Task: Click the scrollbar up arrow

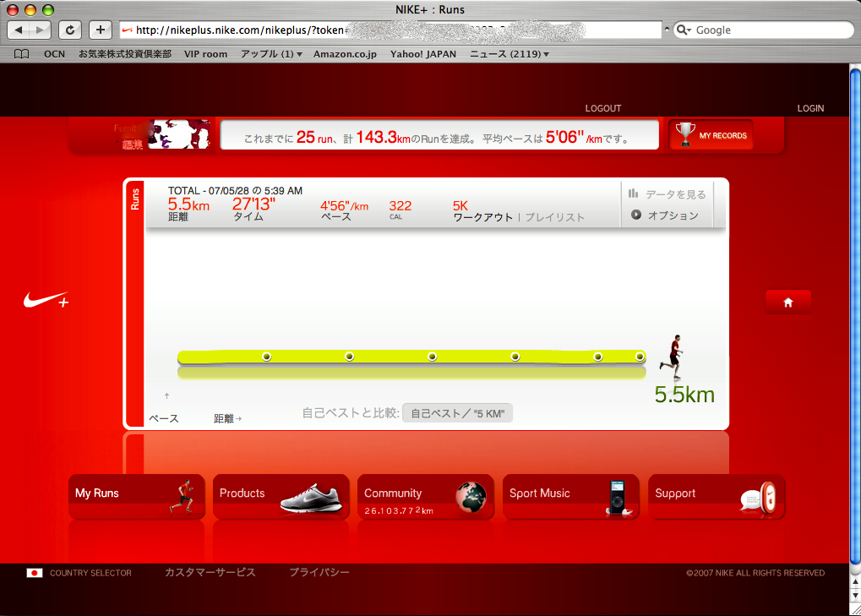Action: click(855, 581)
